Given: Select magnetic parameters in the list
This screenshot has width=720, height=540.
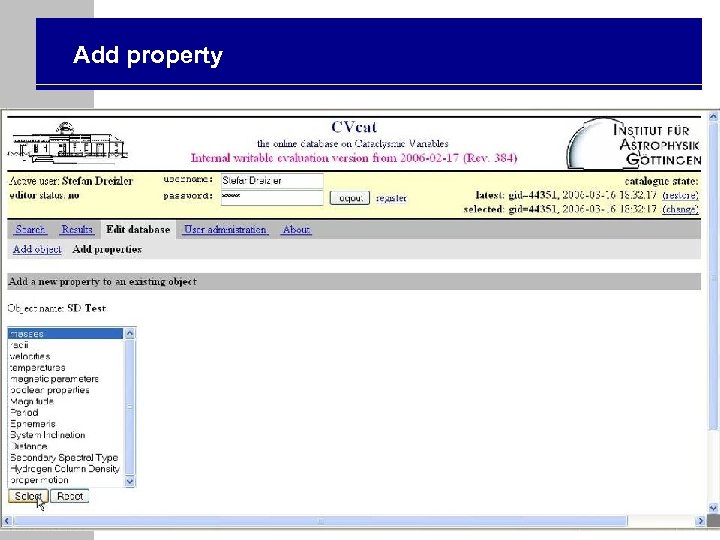Looking at the screenshot, I should (x=66, y=379).
